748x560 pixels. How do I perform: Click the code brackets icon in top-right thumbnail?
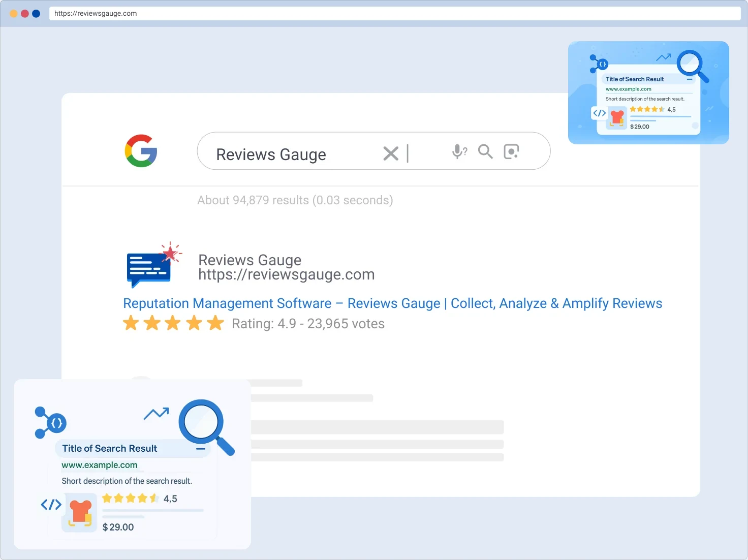[600, 113]
